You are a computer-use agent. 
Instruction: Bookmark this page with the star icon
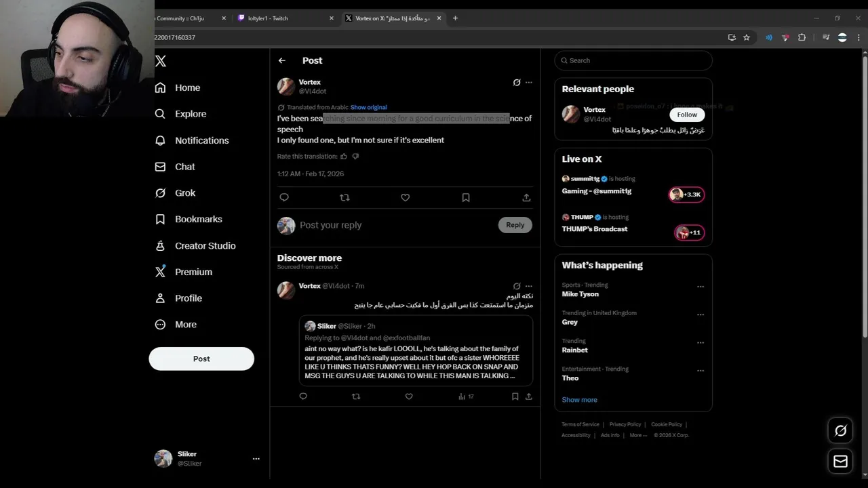[747, 38]
